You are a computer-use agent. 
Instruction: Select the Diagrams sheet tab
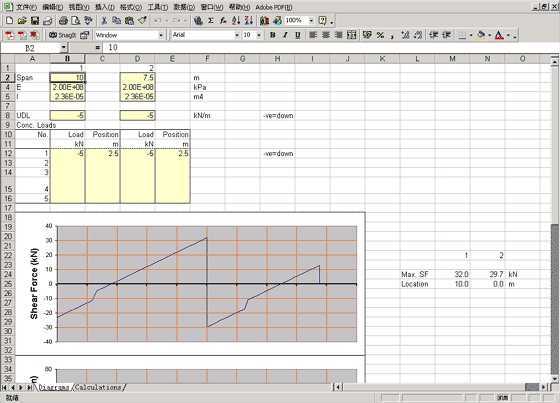(54, 387)
